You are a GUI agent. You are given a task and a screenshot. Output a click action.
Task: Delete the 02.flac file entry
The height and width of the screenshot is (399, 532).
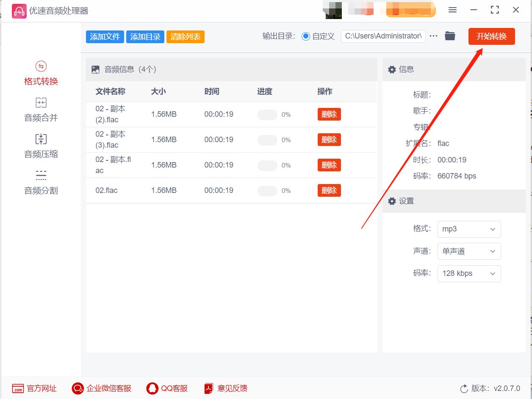tap(329, 190)
